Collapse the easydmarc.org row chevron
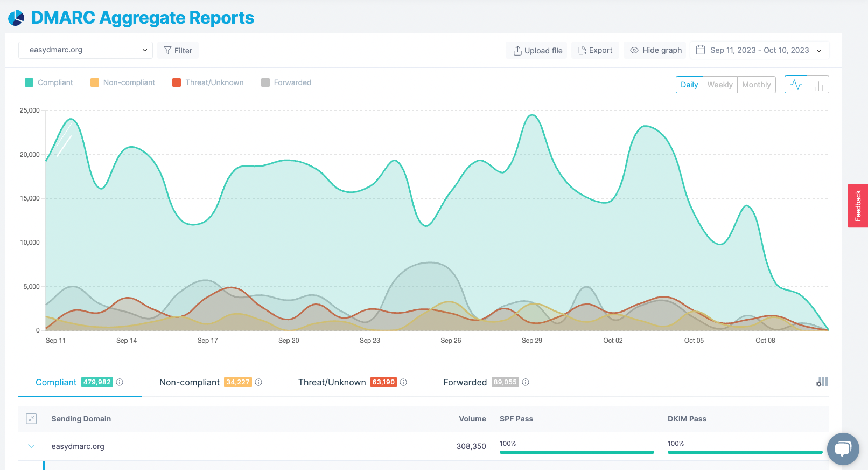 [31, 446]
